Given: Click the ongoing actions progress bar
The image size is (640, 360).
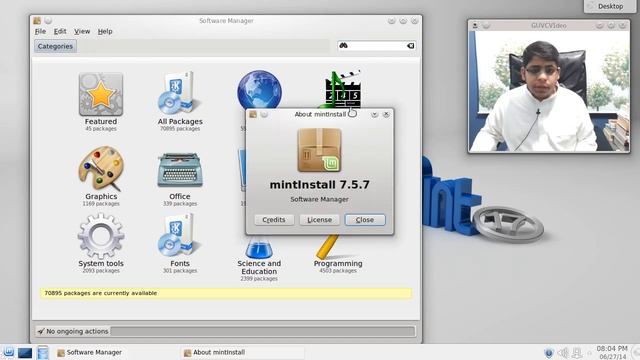Looking at the screenshot, I should pyautogui.click(x=262, y=331).
